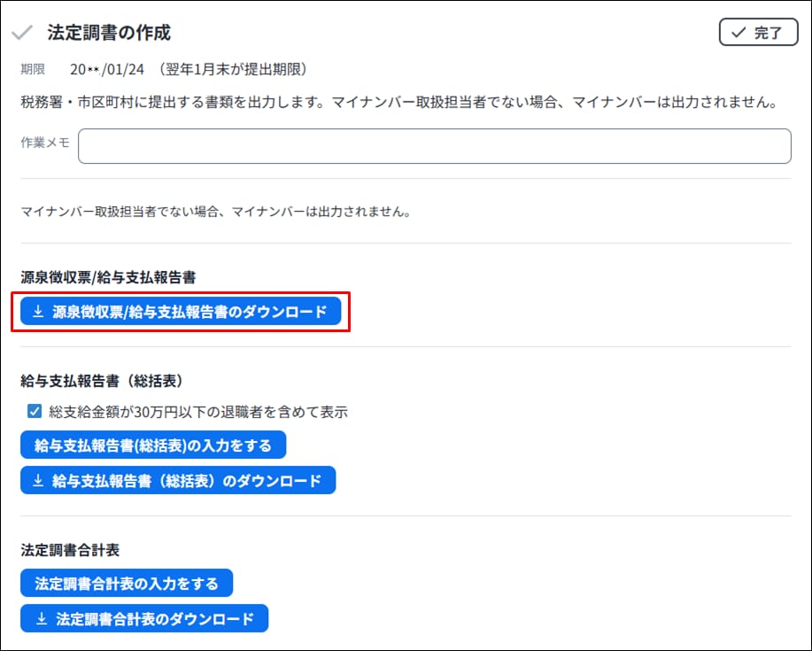Open 給与支払報告書(総括表)の入力をする

coord(153,445)
